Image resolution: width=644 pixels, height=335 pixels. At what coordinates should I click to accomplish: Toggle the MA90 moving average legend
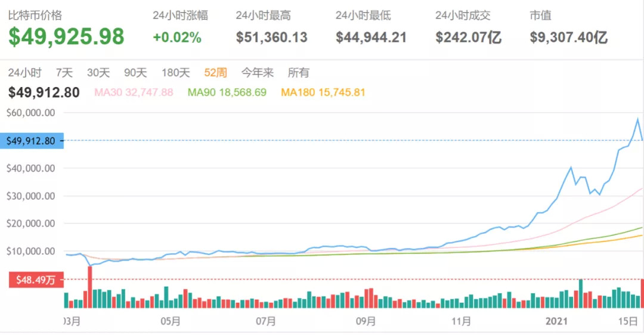(227, 92)
